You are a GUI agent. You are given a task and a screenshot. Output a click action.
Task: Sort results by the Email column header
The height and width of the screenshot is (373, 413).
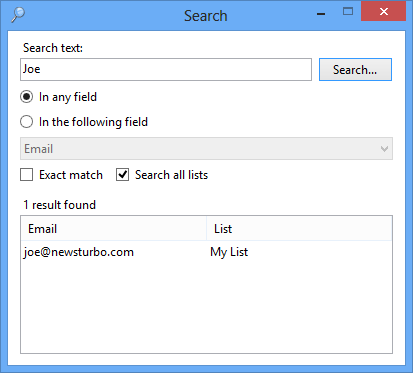114,228
